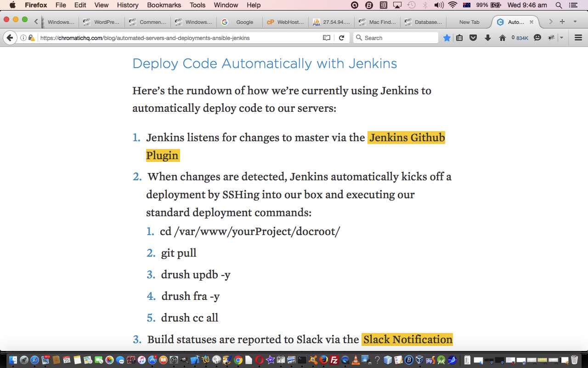588x368 pixels.
Task: Open the History menu
Action: [x=128, y=5]
